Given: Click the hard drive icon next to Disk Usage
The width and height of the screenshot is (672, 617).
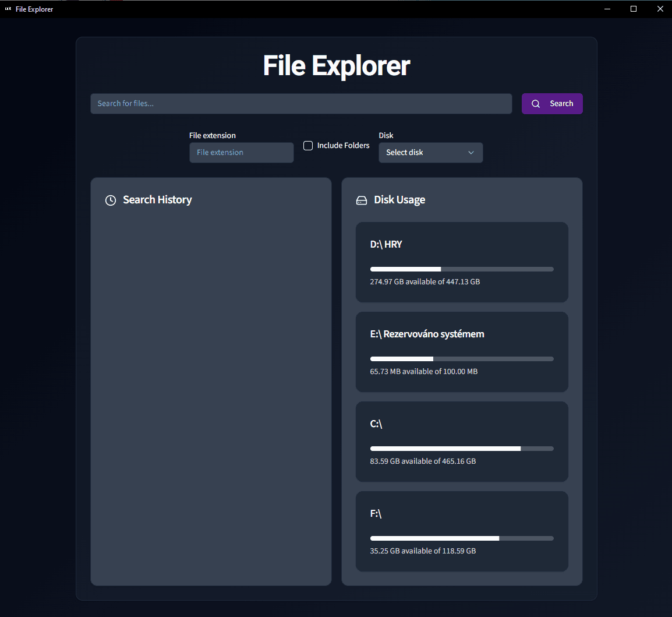Looking at the screenshot, I should click(362, 200).
